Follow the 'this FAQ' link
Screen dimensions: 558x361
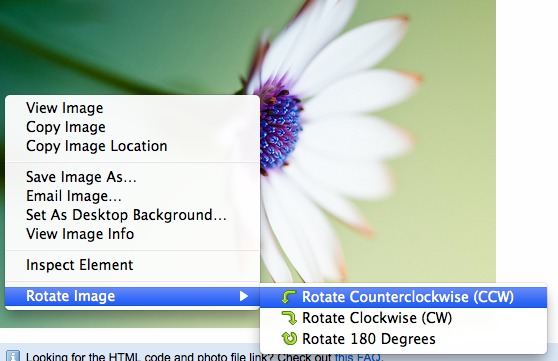click(358, 357)
